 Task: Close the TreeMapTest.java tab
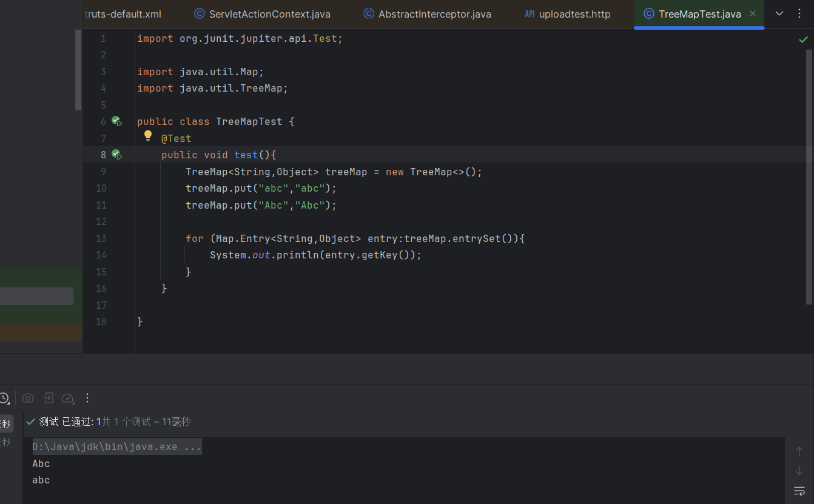point(753,13)
